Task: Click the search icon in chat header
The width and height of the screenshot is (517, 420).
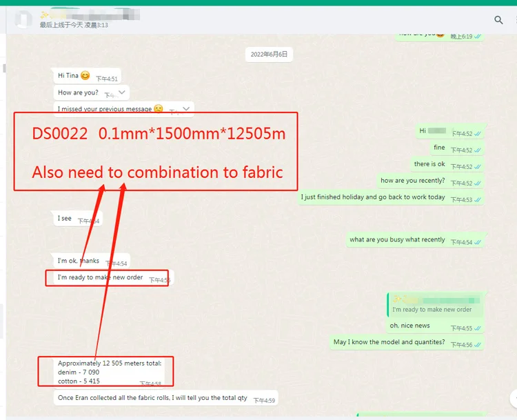Action: click(498, 20)
